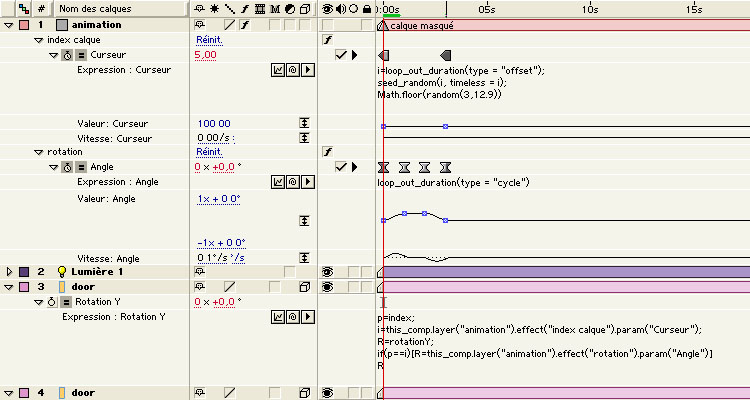This screenshot has width=750, height=400.
Task: Hide layer 3 door with eye toggle
Action: click(x=328, y=287)
